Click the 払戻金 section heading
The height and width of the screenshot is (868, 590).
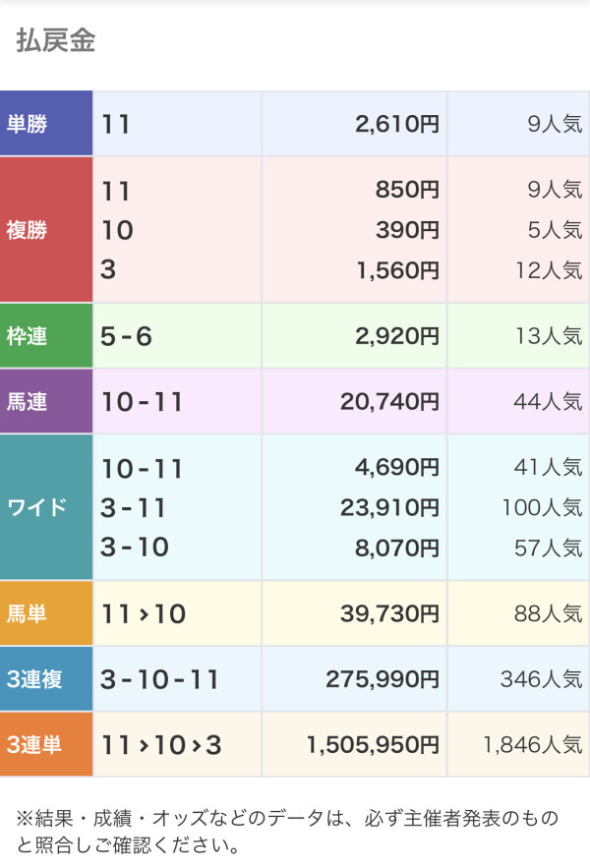point(56,41)
